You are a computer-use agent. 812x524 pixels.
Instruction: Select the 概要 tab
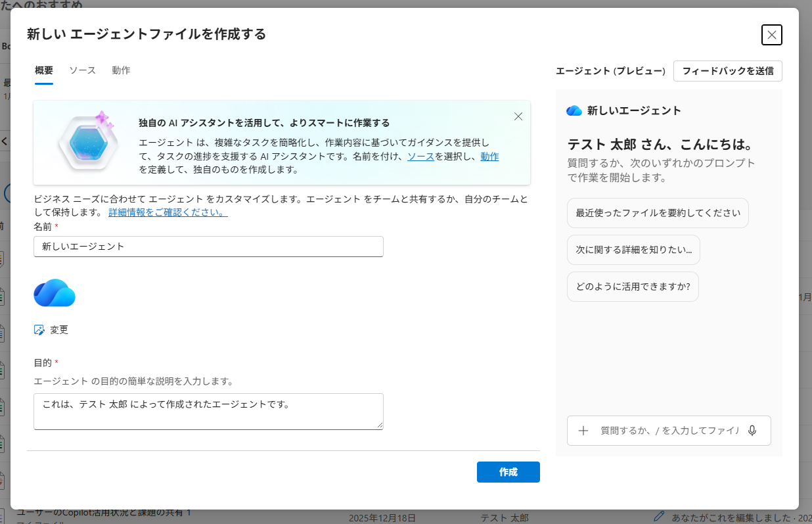44,70
